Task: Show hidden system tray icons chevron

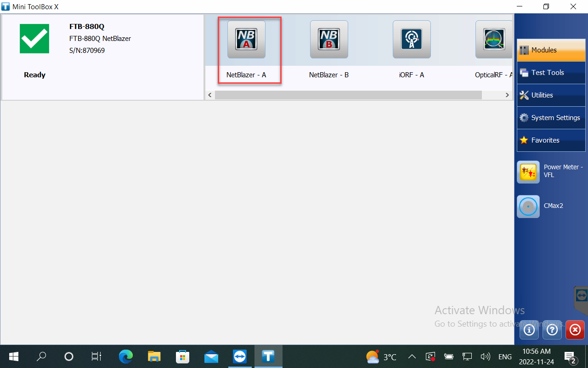Action: click(412, 356)
